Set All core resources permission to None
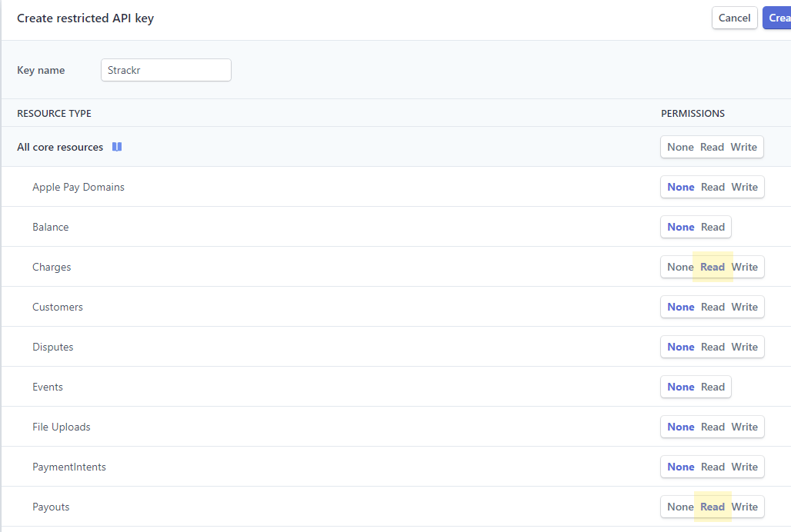The height and width of the screenshot is (532, 791). [x=680, y=147]
